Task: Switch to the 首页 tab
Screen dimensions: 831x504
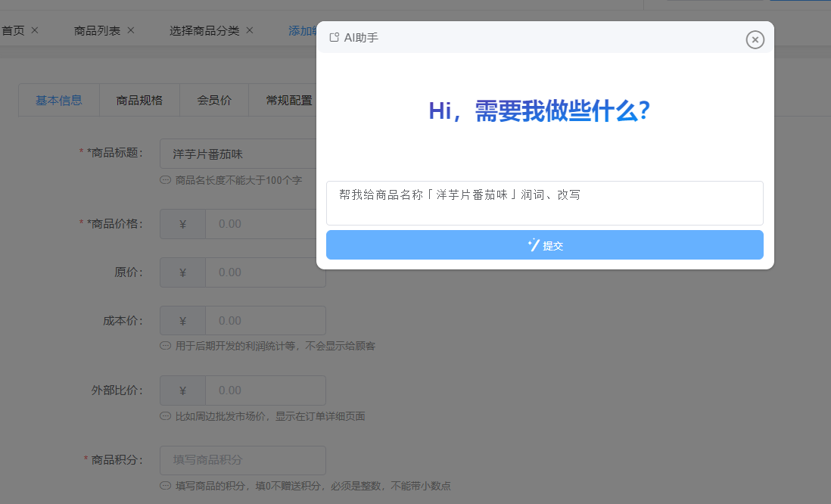Action: [x=13, y=31]
